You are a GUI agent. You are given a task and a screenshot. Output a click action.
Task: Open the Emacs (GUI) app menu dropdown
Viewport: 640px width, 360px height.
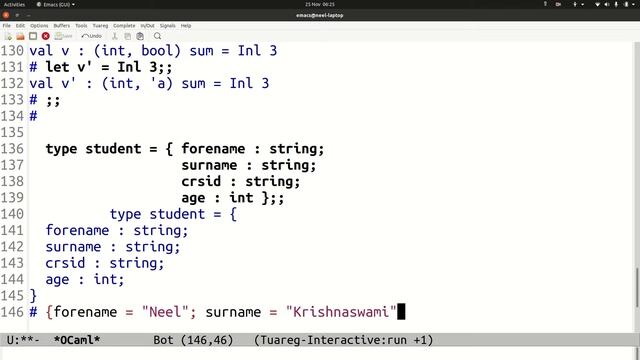point(56,4)
